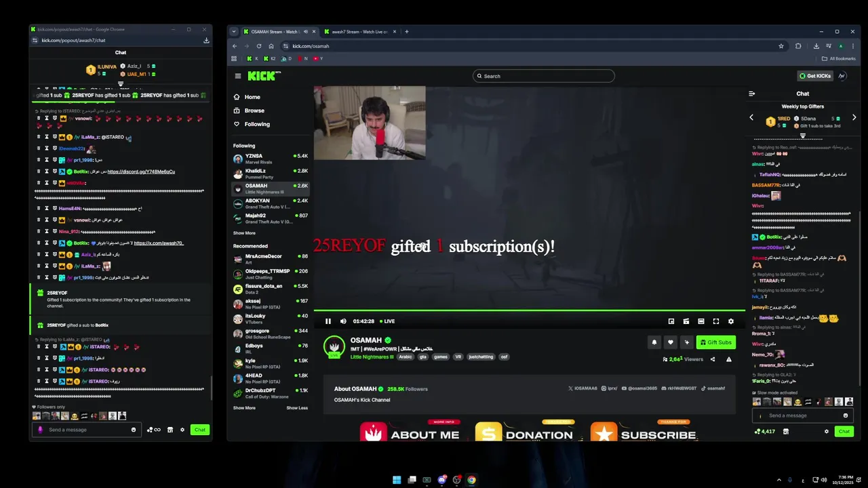Open fissure_dota_en recommended channel
This screenshot has width=868, height=488.
[271, 289]
